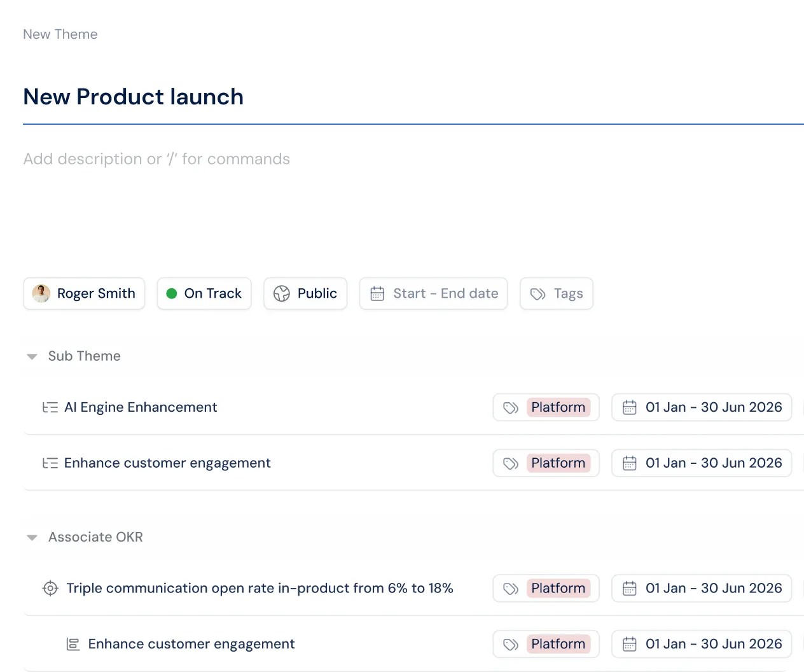Click the Platform tag on the OKR row Enhance customer engagement

coord(558,644)
